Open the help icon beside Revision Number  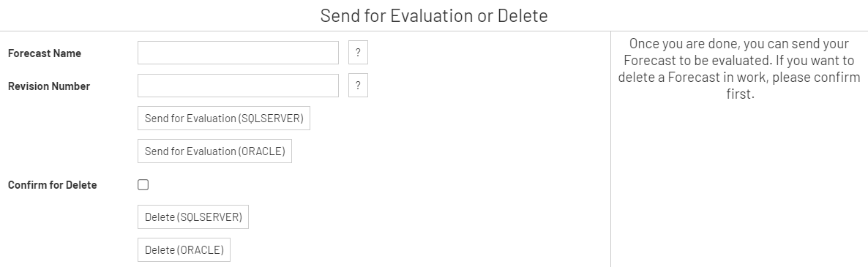point(358,86)
